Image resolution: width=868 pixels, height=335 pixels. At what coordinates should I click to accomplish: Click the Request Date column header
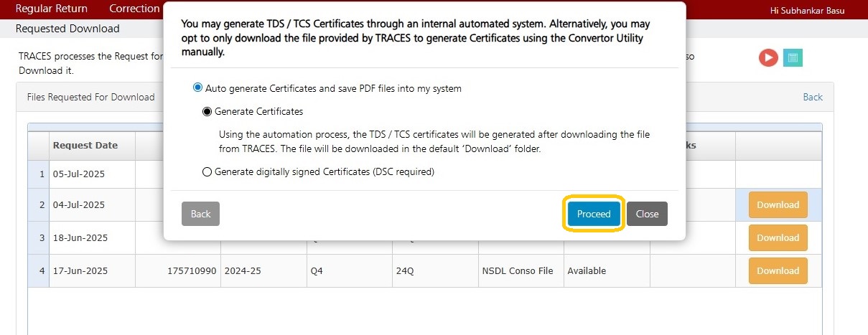(85, 145)
